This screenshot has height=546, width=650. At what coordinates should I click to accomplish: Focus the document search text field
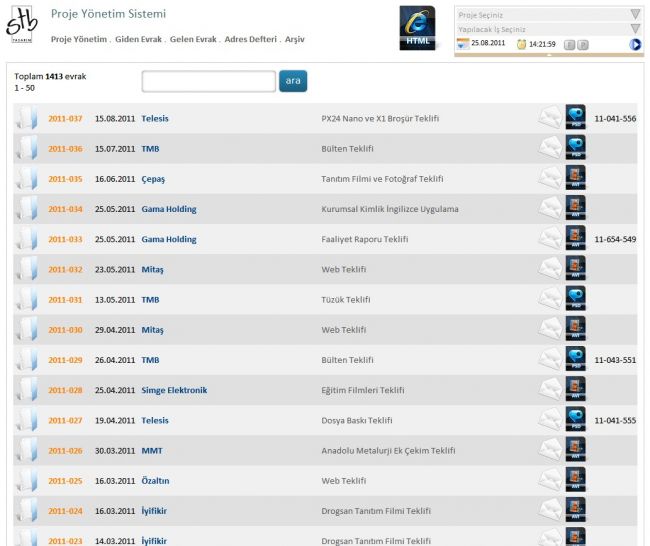208,81
